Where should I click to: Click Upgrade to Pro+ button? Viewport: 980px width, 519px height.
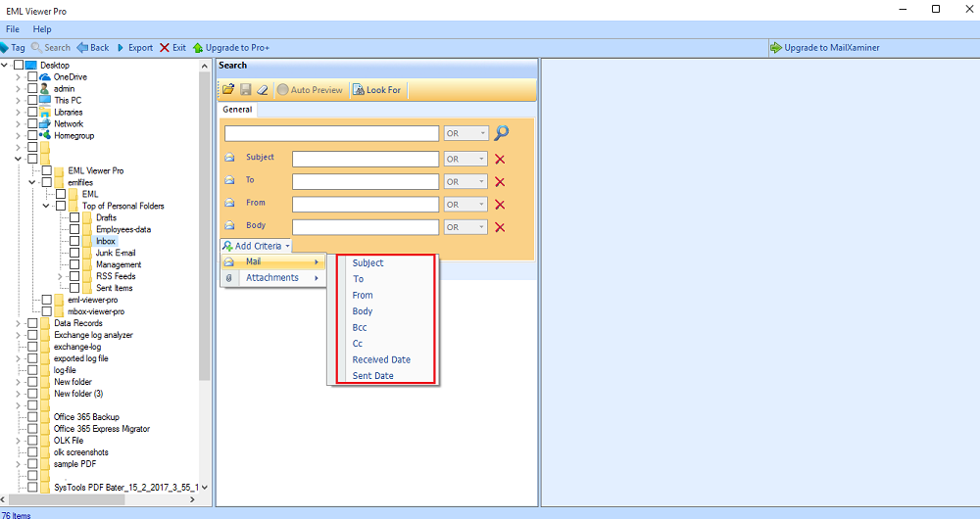231,47
